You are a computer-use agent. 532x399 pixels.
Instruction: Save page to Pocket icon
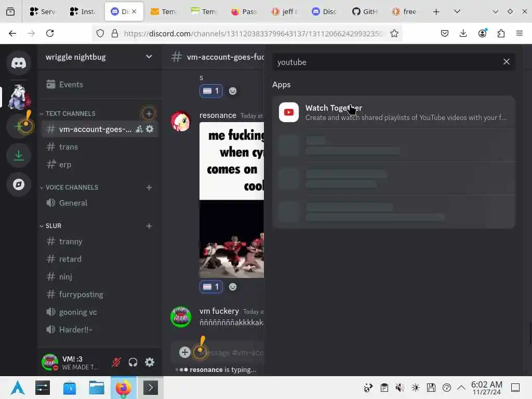point(445,33)
